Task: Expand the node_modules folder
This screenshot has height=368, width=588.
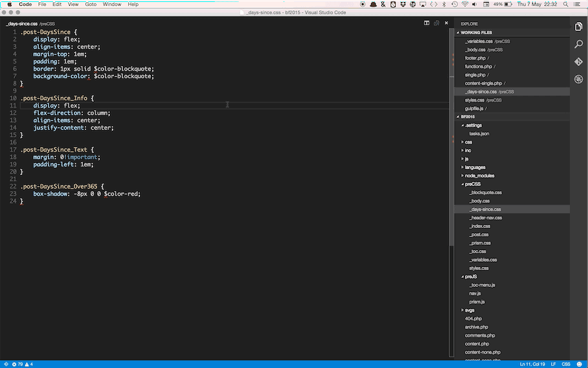Action: point(462,176)
